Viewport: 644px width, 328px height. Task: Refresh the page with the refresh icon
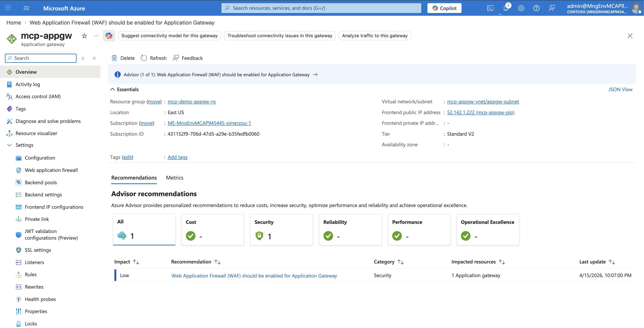coord(153,58)
